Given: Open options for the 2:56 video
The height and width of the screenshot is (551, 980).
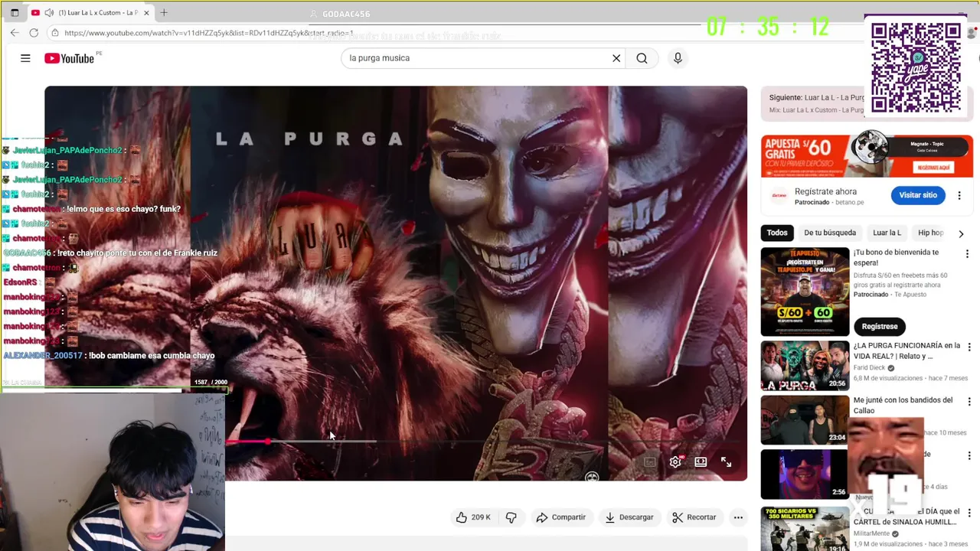Looking at the screenshot, I should [x=969, y=456].
